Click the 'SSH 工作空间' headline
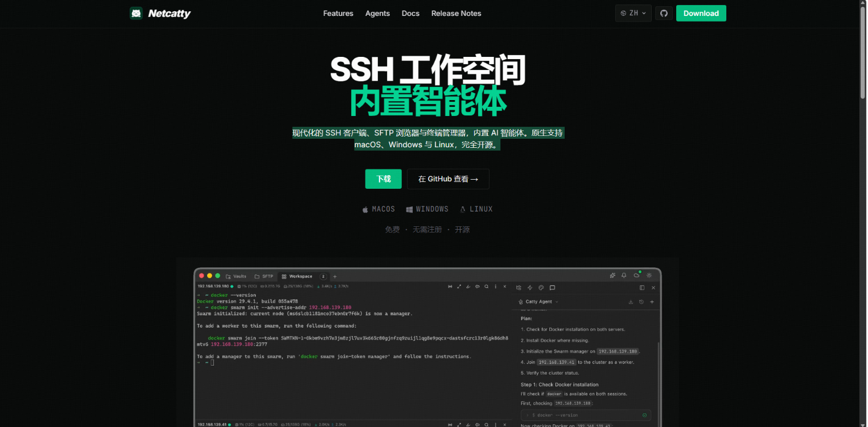Viewport: 868px width, 427px height. click(427, 70)
